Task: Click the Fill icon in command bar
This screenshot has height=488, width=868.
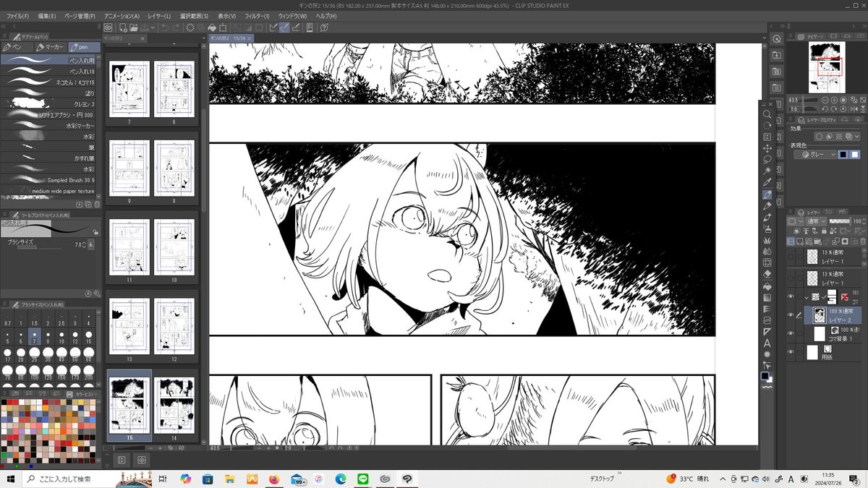Action: 212,27
